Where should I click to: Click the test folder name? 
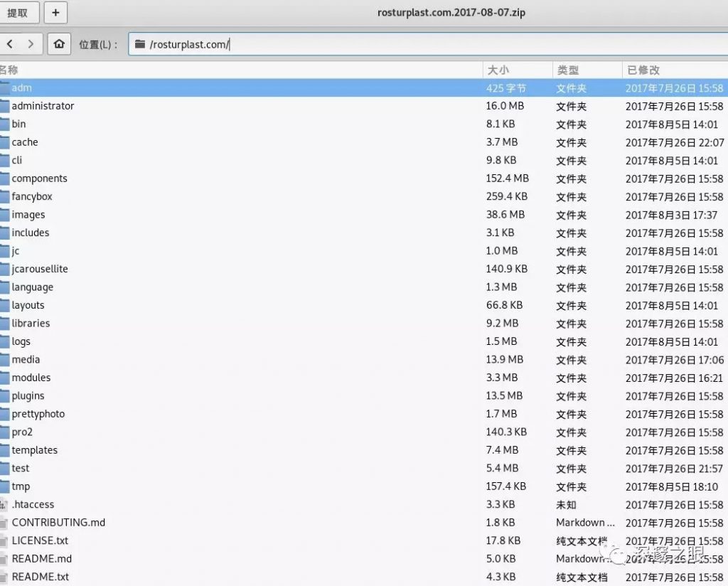[x=21, y=468]
